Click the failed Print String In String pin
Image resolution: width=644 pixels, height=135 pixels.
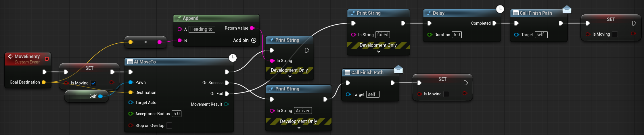click(354, 35)
